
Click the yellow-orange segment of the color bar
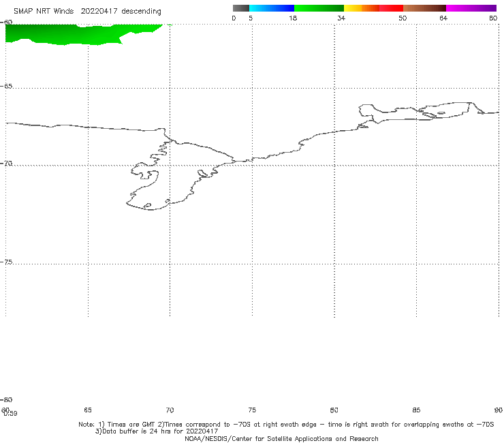click(x=362, y=8)
